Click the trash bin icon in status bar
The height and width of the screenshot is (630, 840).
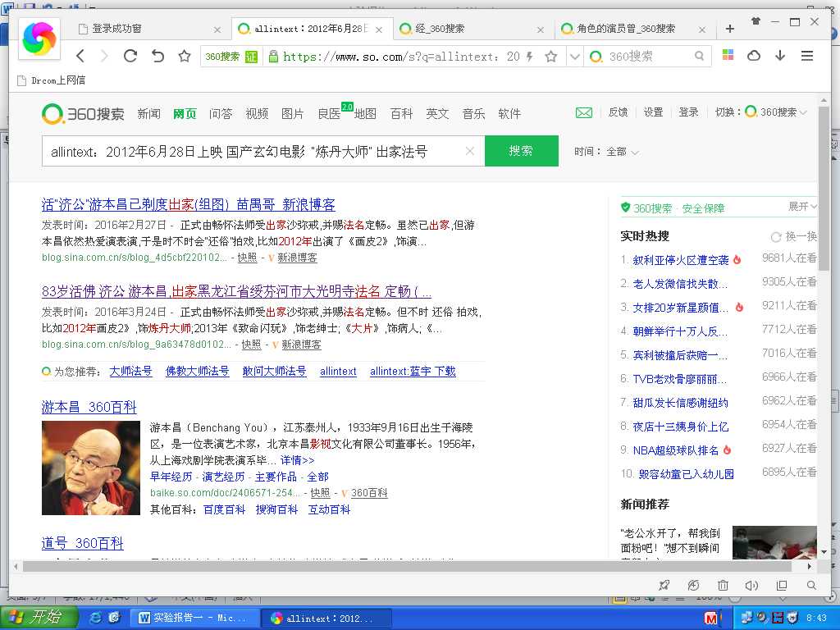(723, 586)
